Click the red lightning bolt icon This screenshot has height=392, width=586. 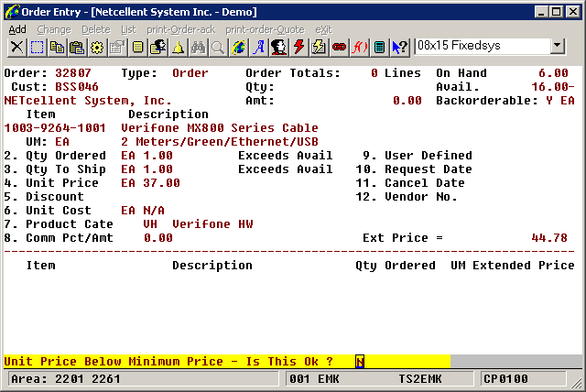[299, 48]
